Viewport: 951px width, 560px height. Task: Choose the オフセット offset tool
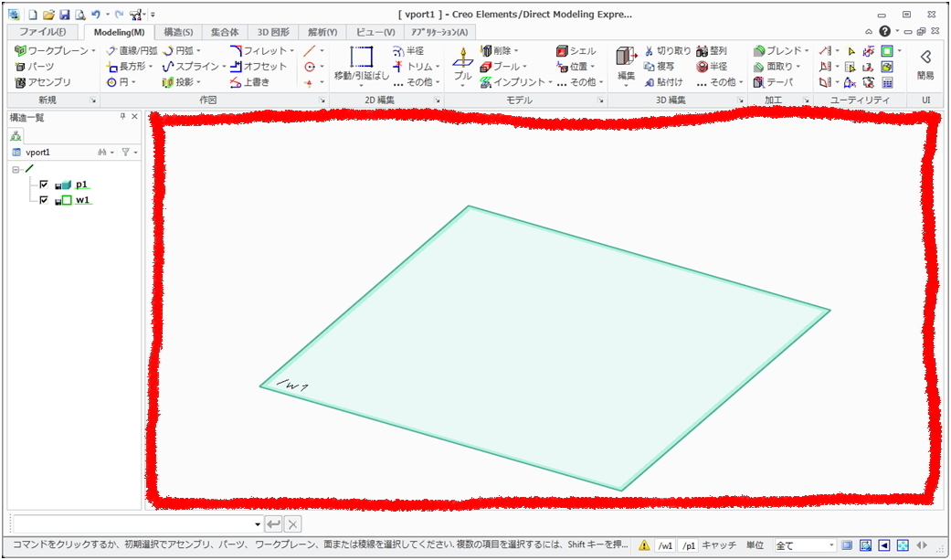click(259, 67)
